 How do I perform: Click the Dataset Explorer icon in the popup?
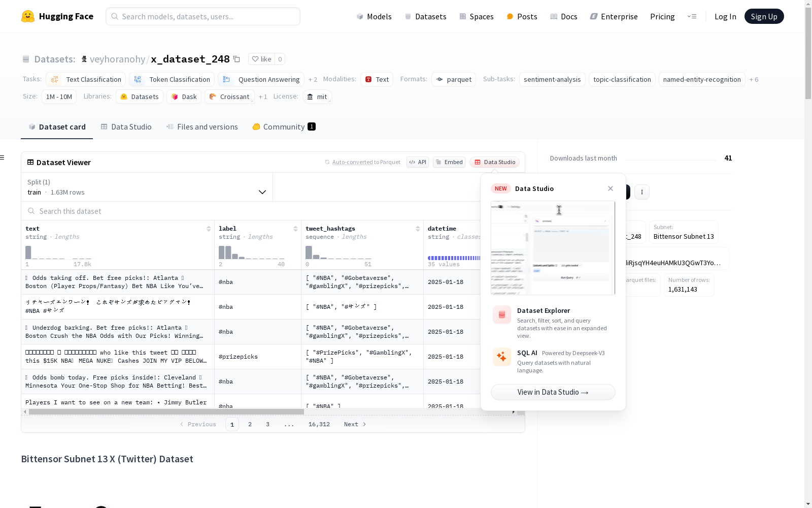[502, 315]
